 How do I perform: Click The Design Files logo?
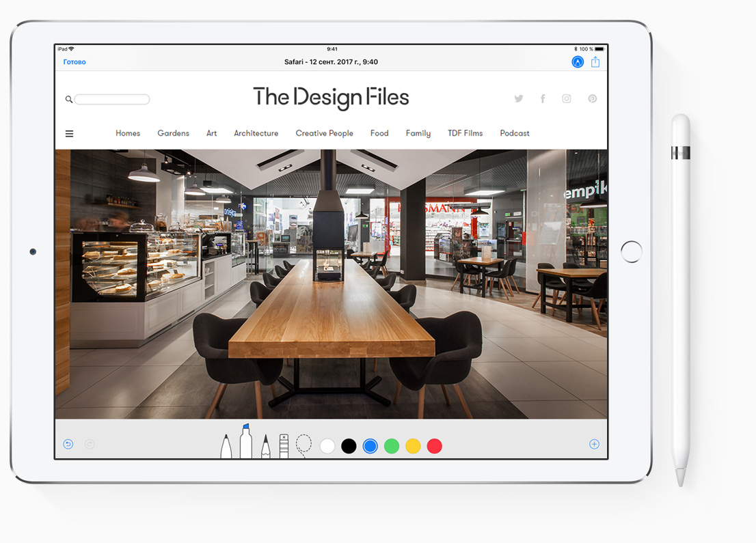click(332, 98)
